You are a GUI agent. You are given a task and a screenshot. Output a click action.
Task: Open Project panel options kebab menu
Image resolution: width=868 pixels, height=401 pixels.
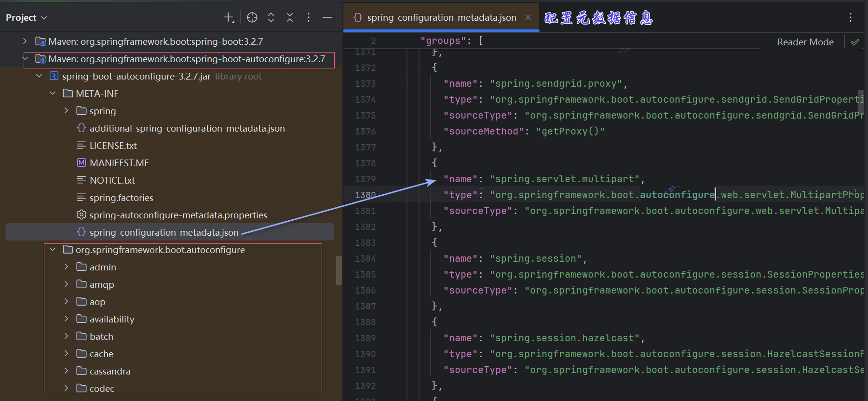click(309, 17)
